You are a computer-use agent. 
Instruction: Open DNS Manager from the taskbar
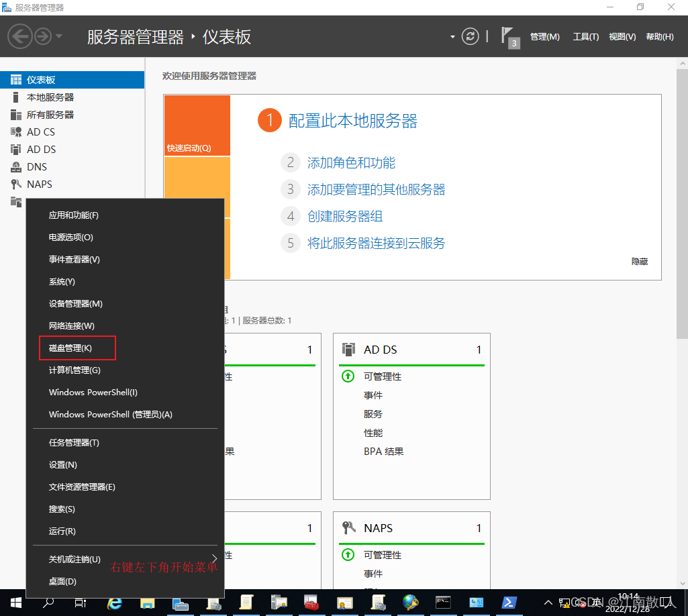pos(410,602)
